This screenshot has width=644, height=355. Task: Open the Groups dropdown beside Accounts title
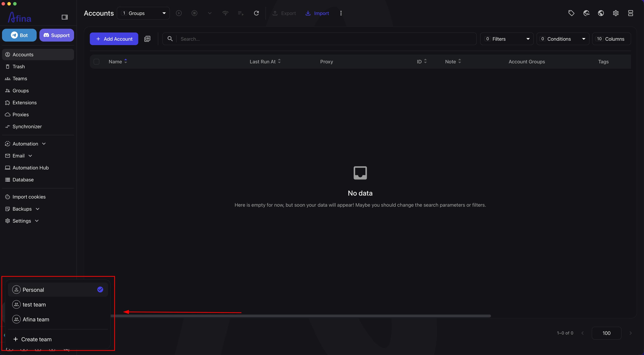coord(143,13)
